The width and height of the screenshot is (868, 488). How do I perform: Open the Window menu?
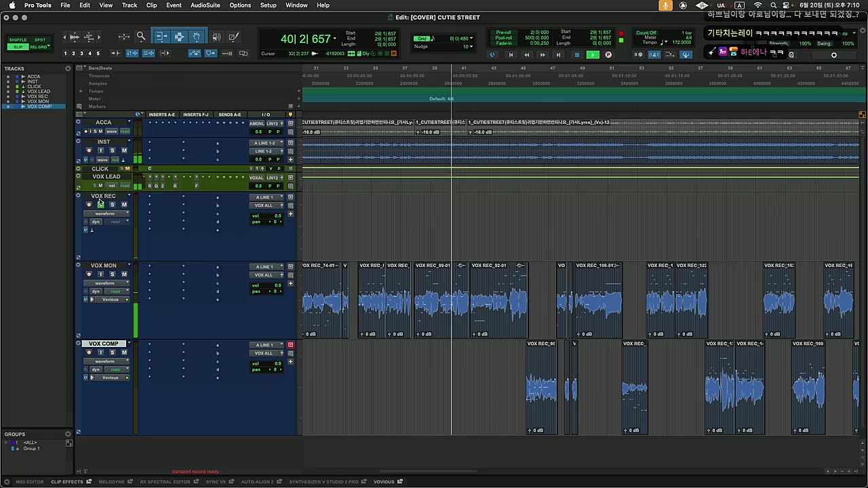pos(296,5)
